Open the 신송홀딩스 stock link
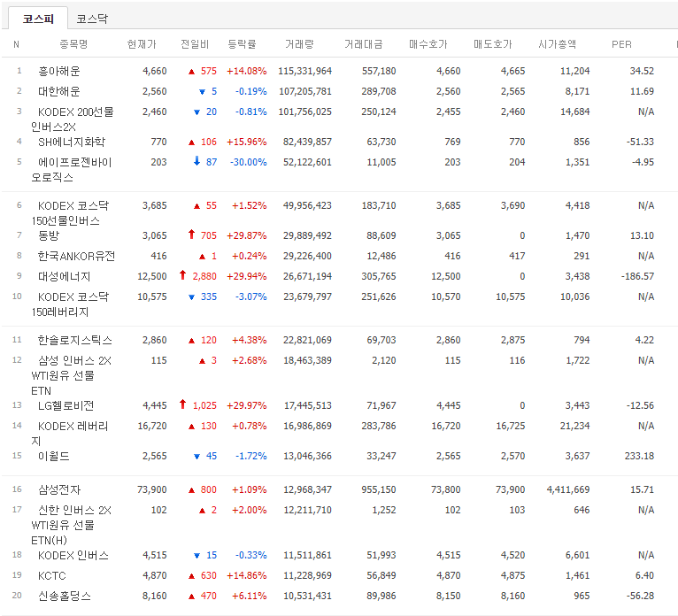This screenshot has height=616, width=678. click(x=65, y=596)
